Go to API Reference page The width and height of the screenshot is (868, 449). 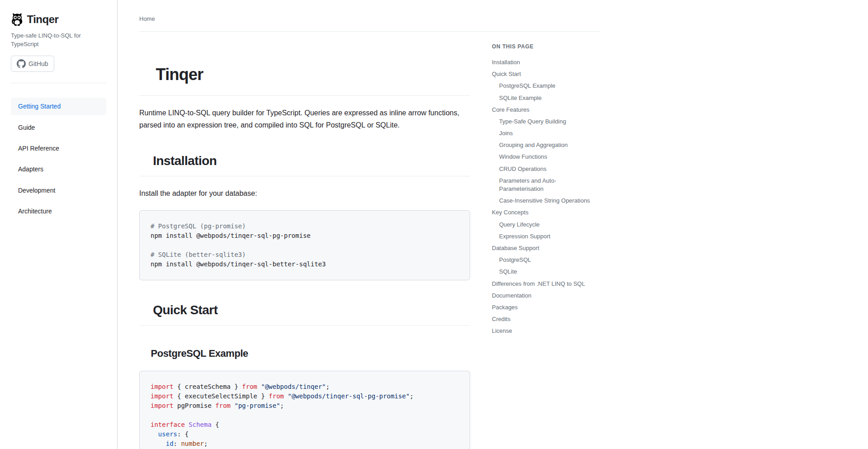(38, 148)
